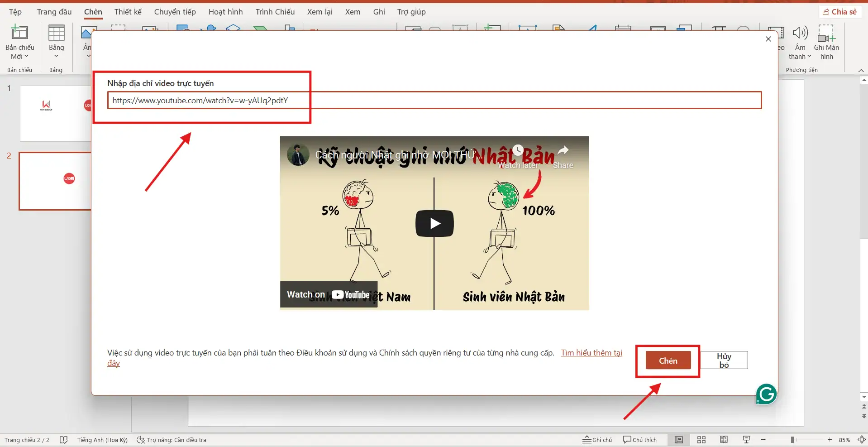Select slide 2 thumbnail
Viewport: 868px width, 447px height.
(54, 181)
